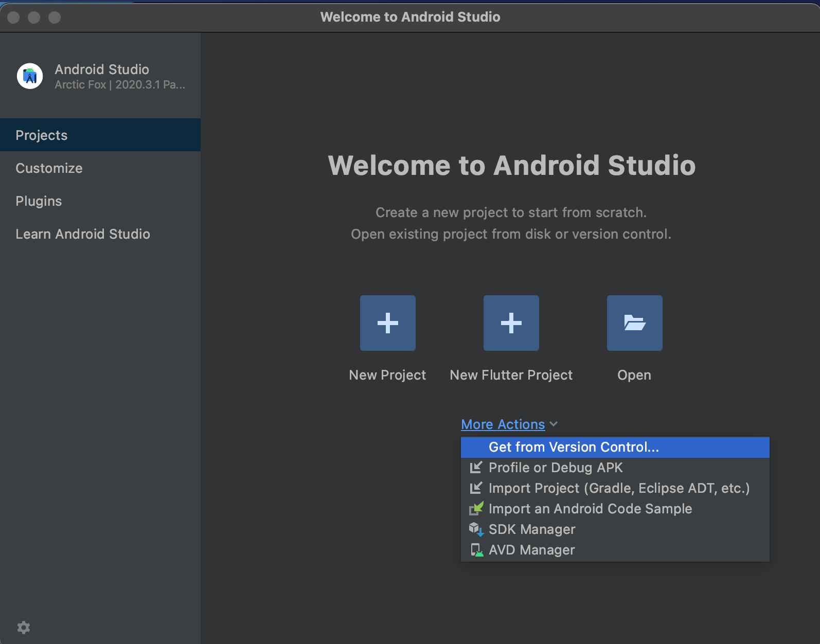Viewport: 820px width, 644px height.
Task: Click the SDK Manager icon
Action: (476, 529)
